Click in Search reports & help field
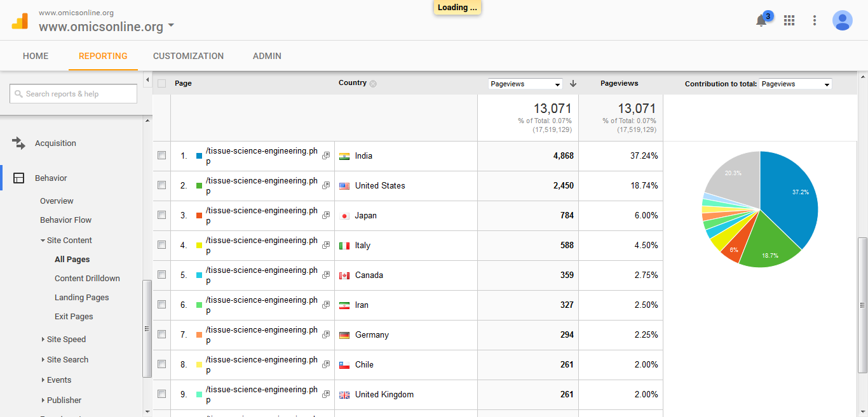Image resolution: width=868 pixels, height=417 pixels. [73, 94]
